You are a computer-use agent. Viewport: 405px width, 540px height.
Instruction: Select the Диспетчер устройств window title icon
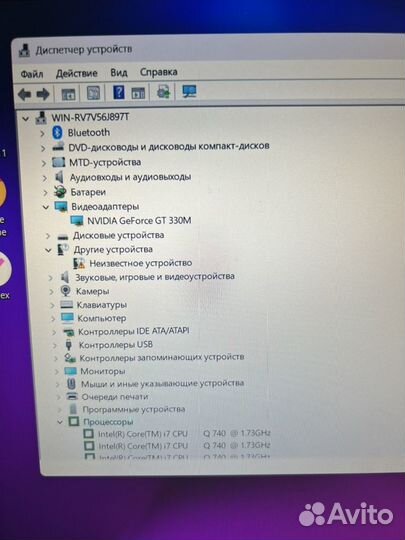pyautogui.click(x=24, y=50)
